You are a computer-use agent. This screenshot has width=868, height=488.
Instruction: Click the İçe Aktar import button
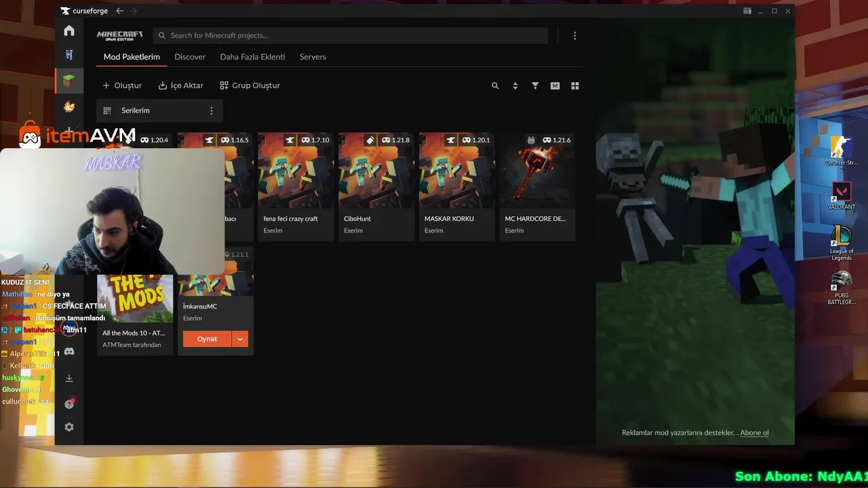coord(181,85)
